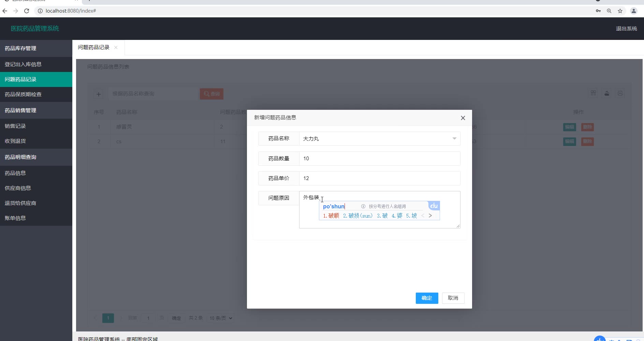Collapse the 药品明细查询 menu group
The image size is (644, 341).
pyautogui.click(x=36, y=157)
